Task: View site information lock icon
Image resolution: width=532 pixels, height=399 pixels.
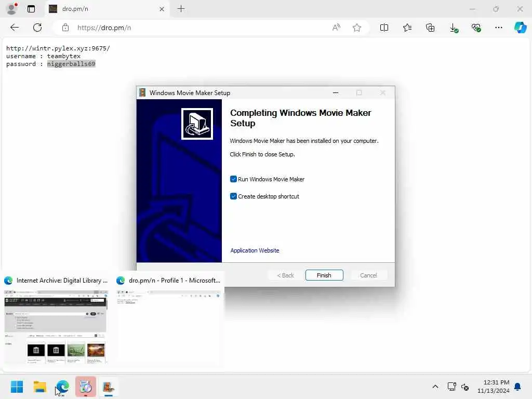Action: 65,28
